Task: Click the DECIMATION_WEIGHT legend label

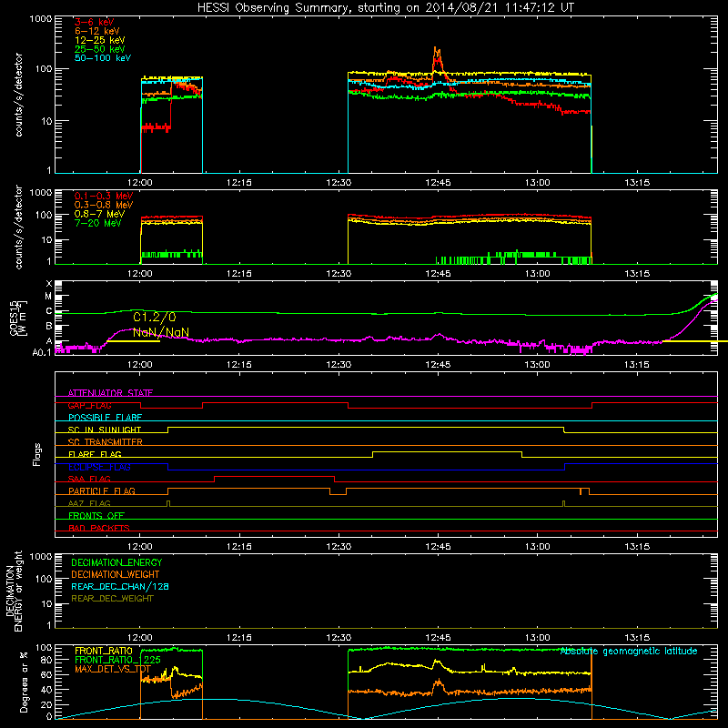Action: (x=116, y=574)
